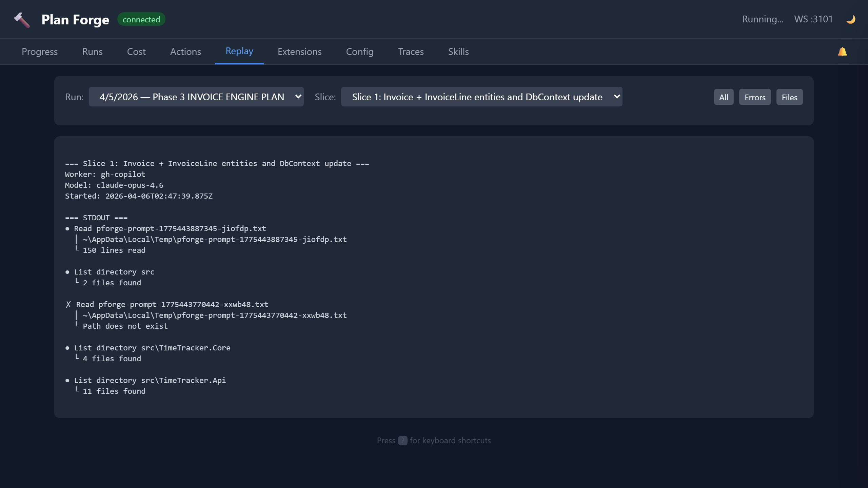The width and height of the screenshot is (868, 488).
Task: Switch to the Progress tab
Action: (40, 52)
